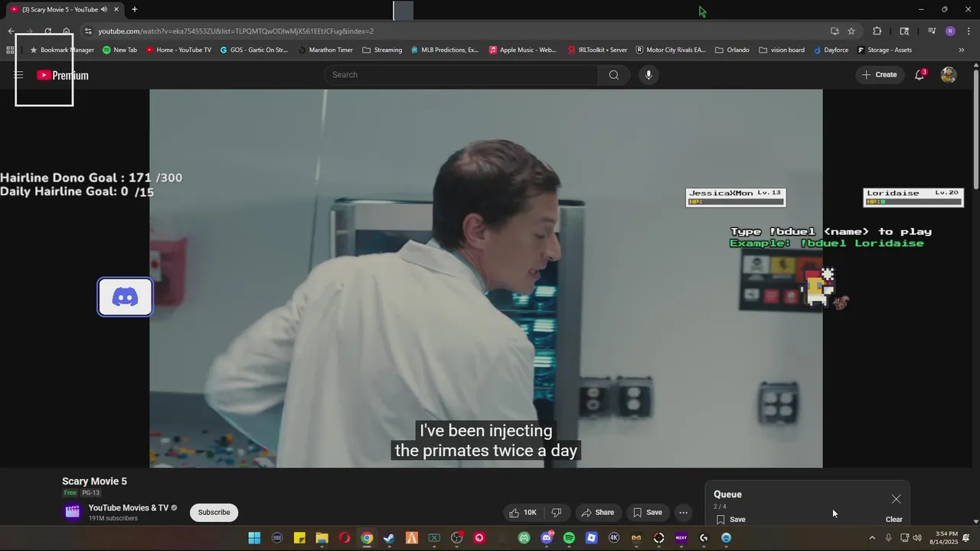Subscribe to YouTube Movies & TV

click(214, 513)
